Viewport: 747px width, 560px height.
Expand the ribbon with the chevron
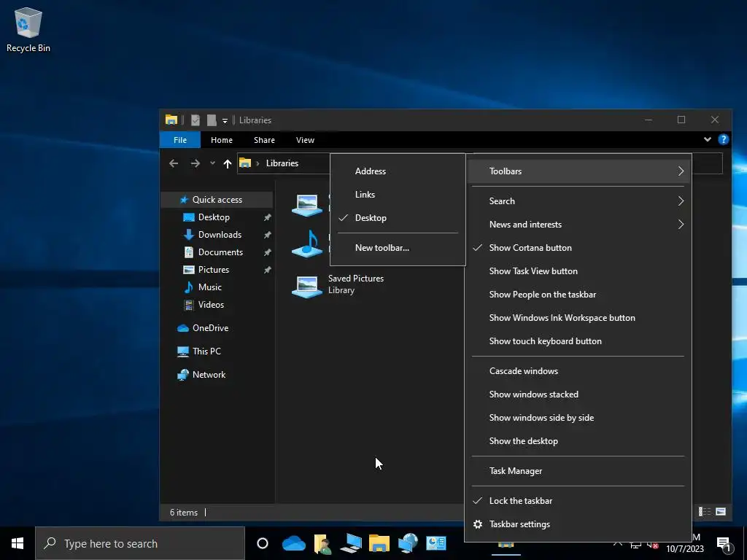pos(708,139)
